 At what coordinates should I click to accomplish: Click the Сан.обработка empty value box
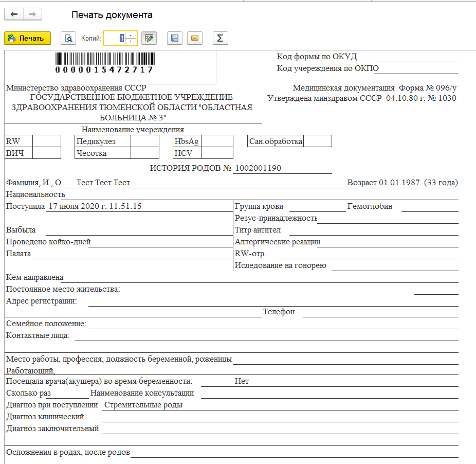(x=317, y=141)
